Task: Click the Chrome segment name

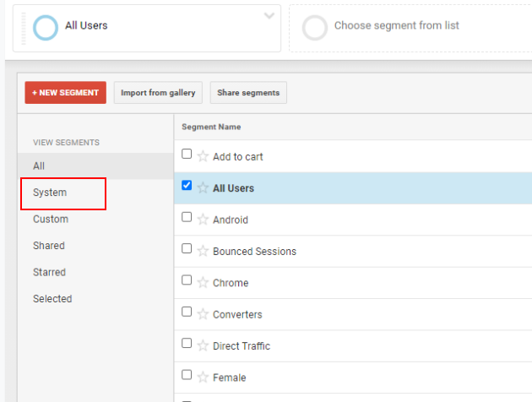Action: point(231,283)
